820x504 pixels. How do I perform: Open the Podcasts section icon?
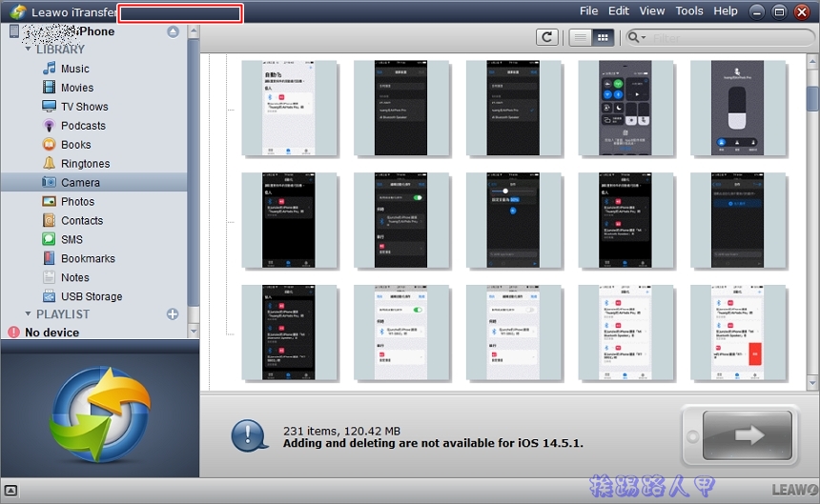pyautogui.click(x=50, y=126)
